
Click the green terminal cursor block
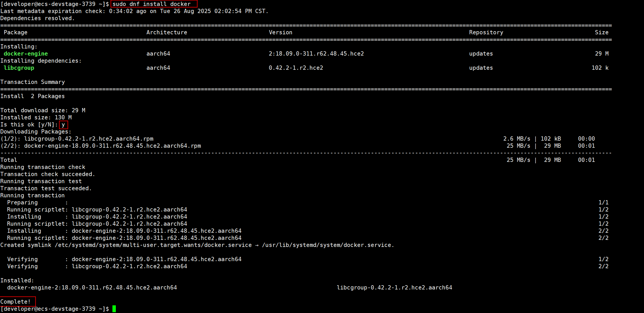[x=114, y=309]
